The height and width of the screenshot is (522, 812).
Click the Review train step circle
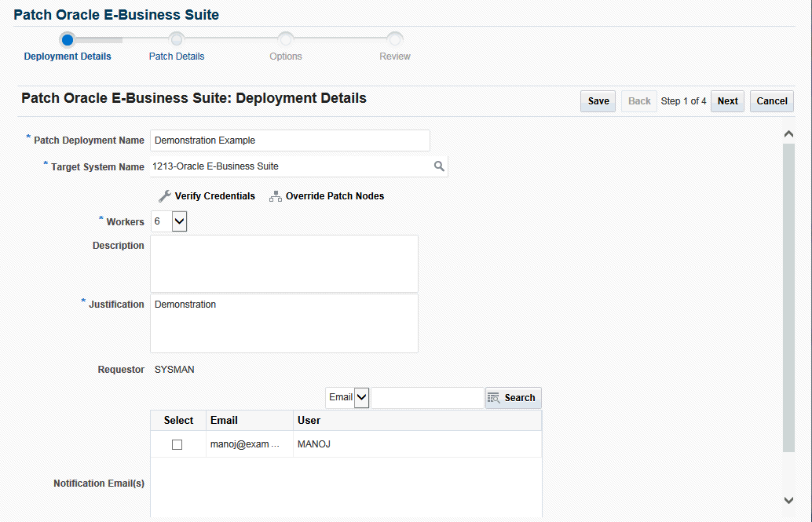(x=394, y=39)
